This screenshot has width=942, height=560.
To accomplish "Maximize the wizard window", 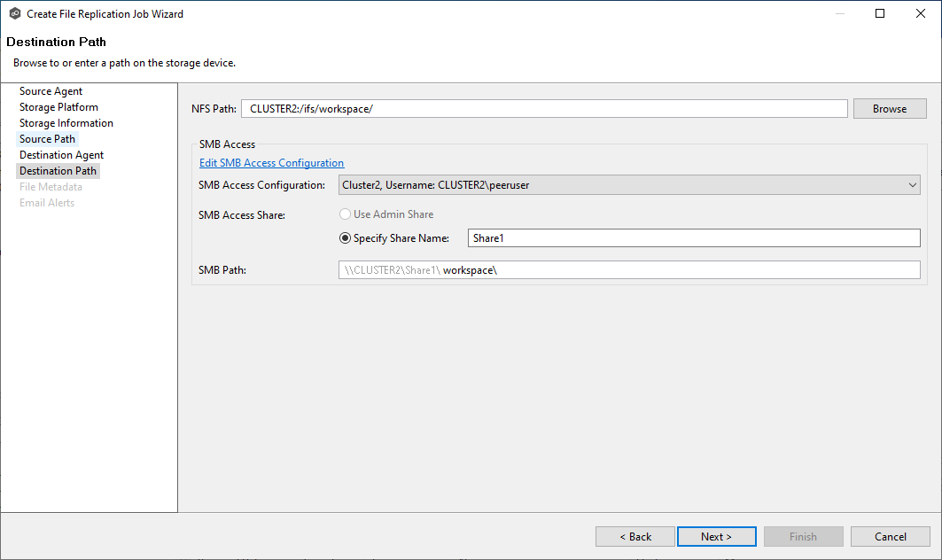I will [x=880, y=14].
